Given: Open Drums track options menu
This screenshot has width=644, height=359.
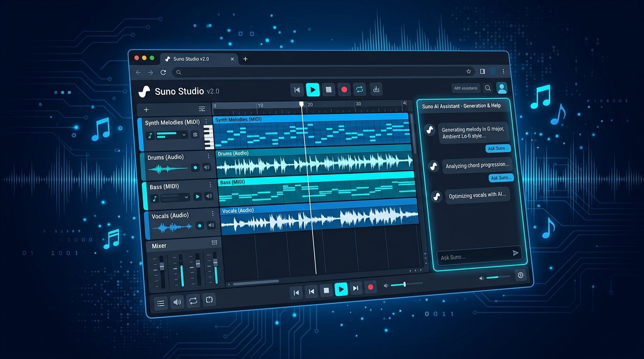Looking at the screenshot, I should [x=208, y=156].
